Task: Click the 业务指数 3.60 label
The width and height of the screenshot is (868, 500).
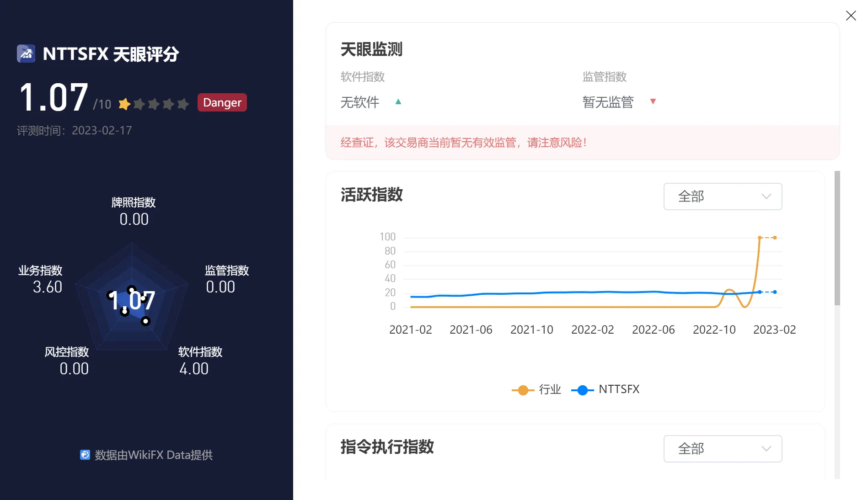Action: (40, 279)
